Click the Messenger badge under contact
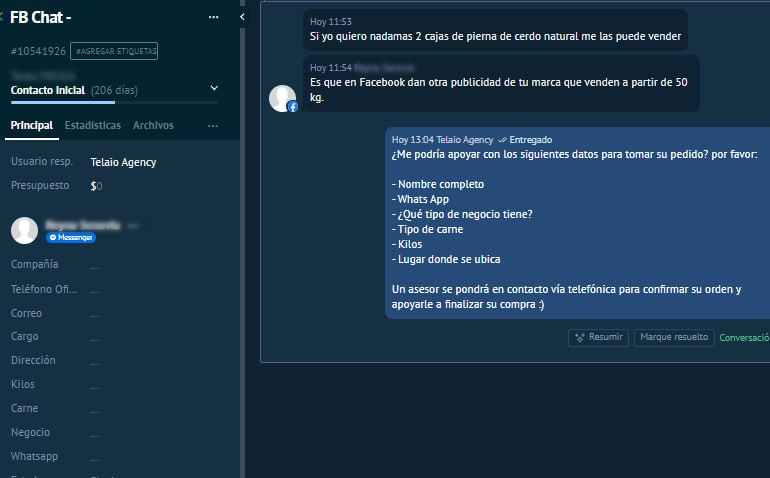The image size is (770, 478). click(71, 237)
